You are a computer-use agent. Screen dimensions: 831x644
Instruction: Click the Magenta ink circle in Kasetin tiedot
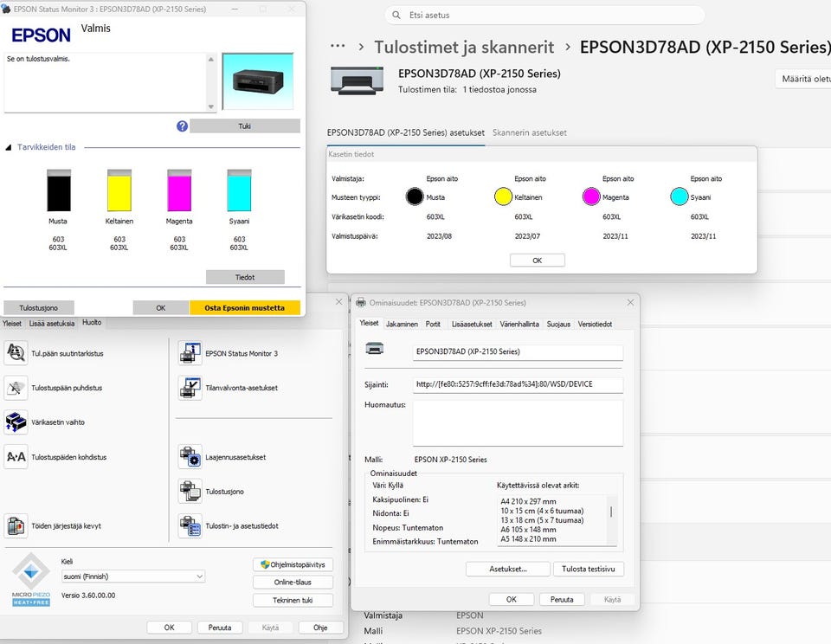click(x=591, y=196)
